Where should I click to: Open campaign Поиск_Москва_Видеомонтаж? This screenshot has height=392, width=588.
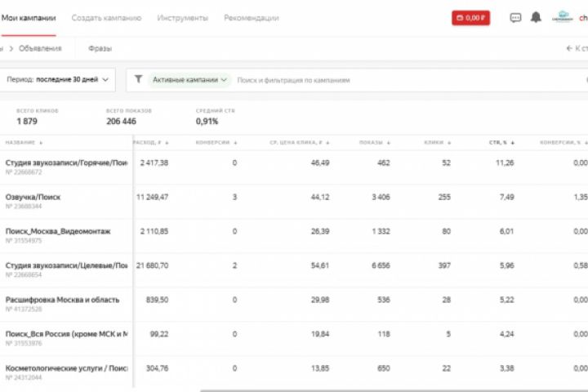(58, 231)
